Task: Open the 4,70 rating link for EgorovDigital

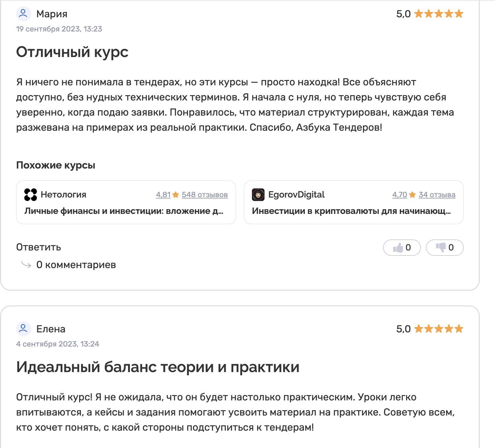Action: coord(399,195)
